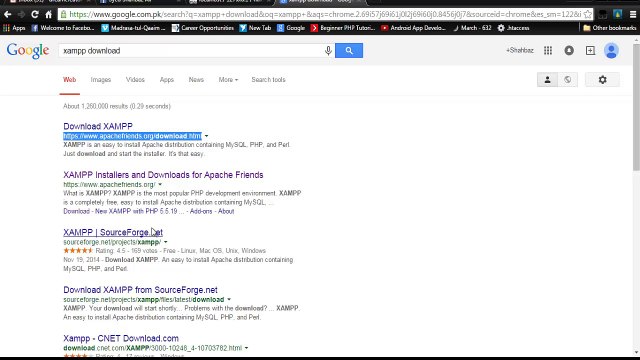The width and height of the screenshot is (640, 360).
Task: Expand dropdown next to sourceforge.net/projects/xampp/
Action: coord(165,242)
